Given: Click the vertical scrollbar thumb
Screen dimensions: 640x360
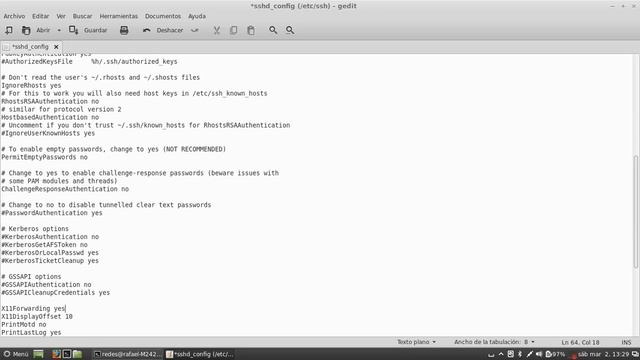Looking at the screenshot, I should coord(636,211).
